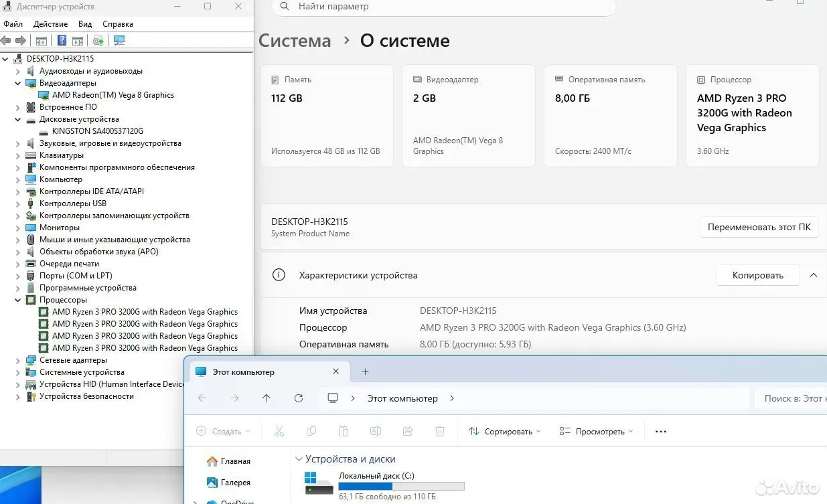Open the Сортировать dropdown in Explorer
The height and width of the screenshot is (504, 827).
click(x=505, y=432)
